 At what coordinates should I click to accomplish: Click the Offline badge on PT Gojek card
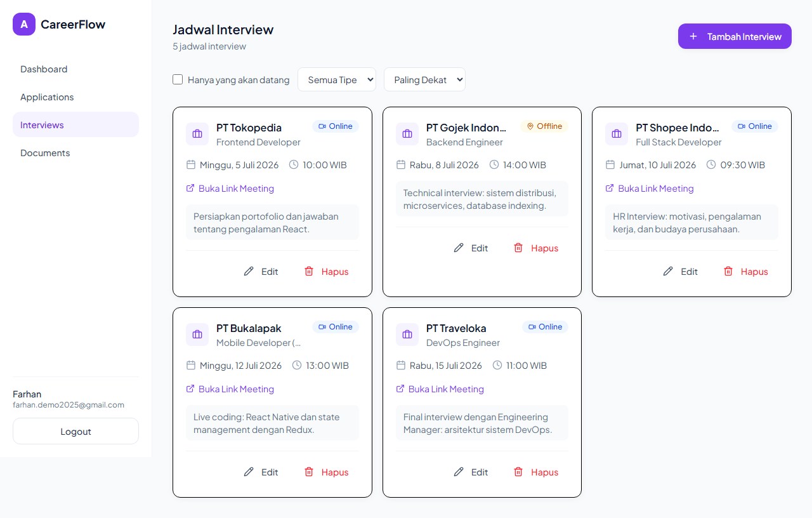(544, 126)
